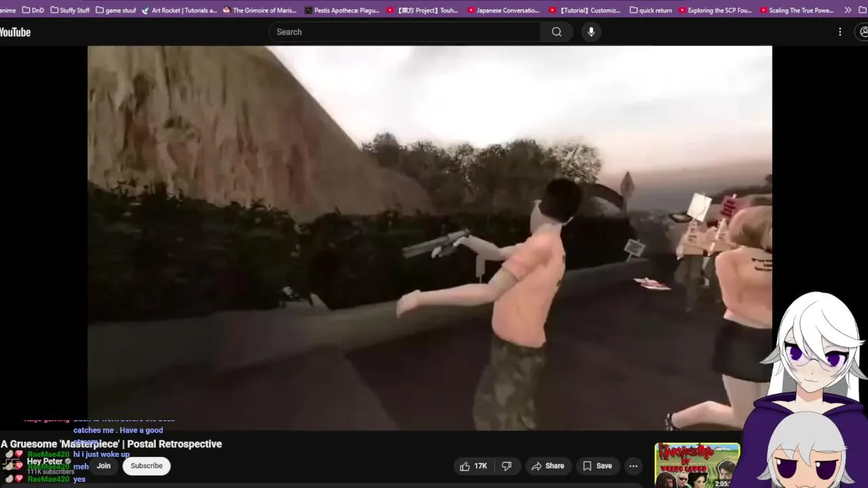Screen dimensions: 868x488
Task: Expand the hidden bookmarks chevron
Action: [848, 10]
